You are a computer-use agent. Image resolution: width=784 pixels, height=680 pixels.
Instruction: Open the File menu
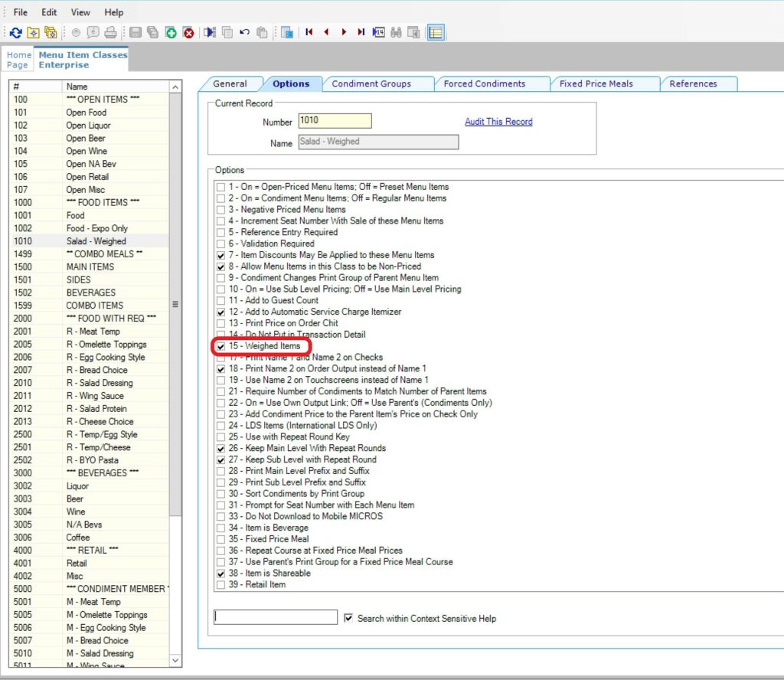tap(21, 12)
